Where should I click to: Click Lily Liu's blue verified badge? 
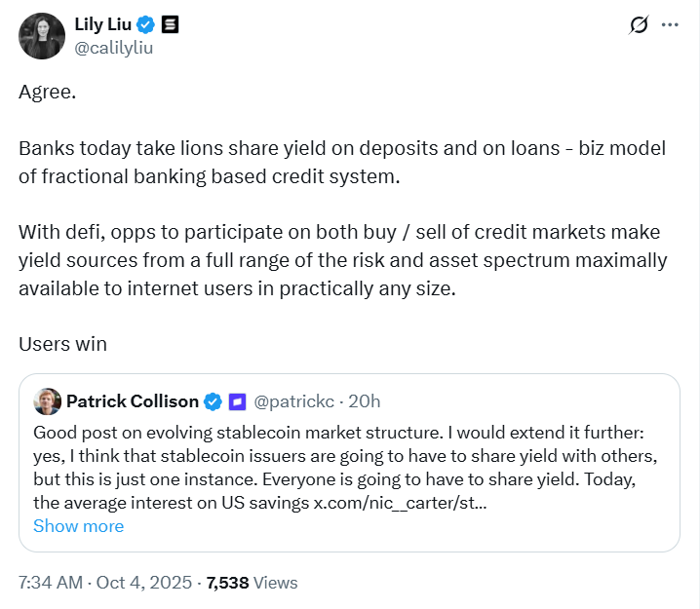click(x=144, y=24)
